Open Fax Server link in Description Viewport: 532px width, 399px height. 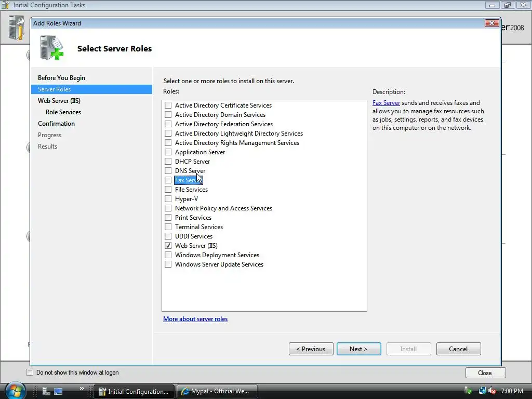tap(386, 103)
